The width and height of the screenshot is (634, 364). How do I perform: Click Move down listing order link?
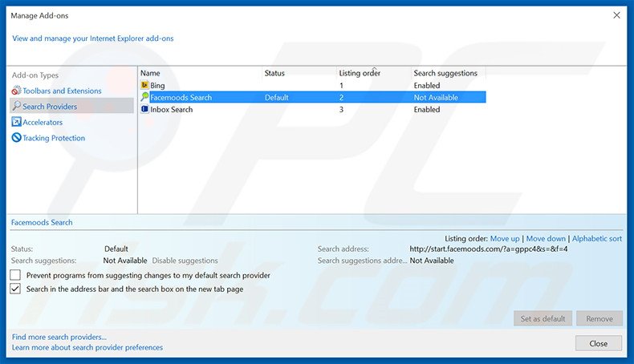click(546, 238)
